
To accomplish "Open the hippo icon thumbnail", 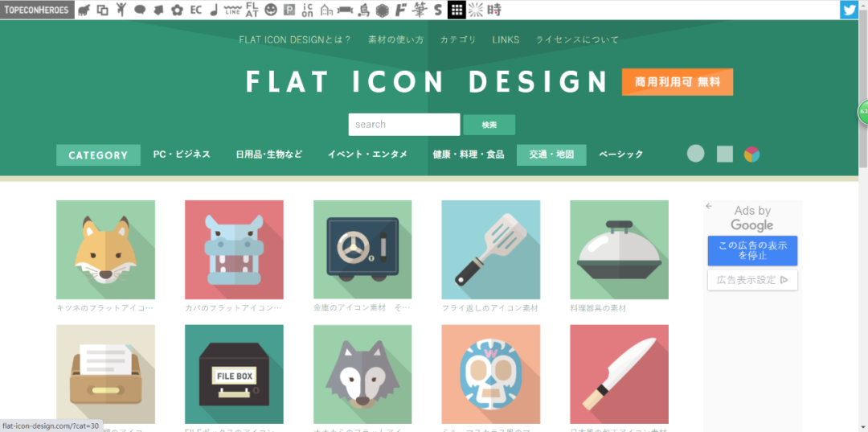I will coord(234,249).
